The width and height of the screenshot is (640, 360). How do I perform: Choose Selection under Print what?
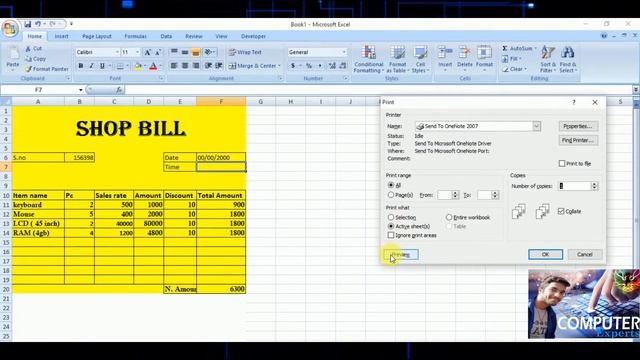(391, 217)
